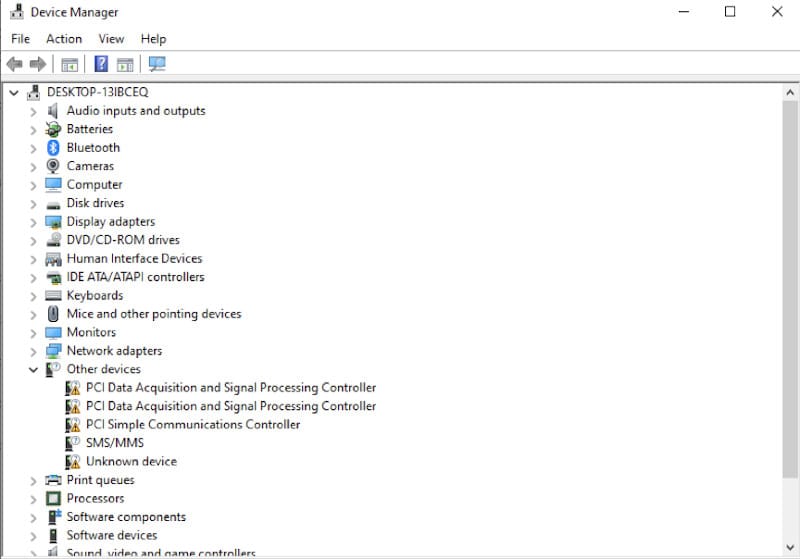Viewport: 800px width, 559px height.
Task: Click the scrollbar down arrow
Action: click(x=790, y=547)
